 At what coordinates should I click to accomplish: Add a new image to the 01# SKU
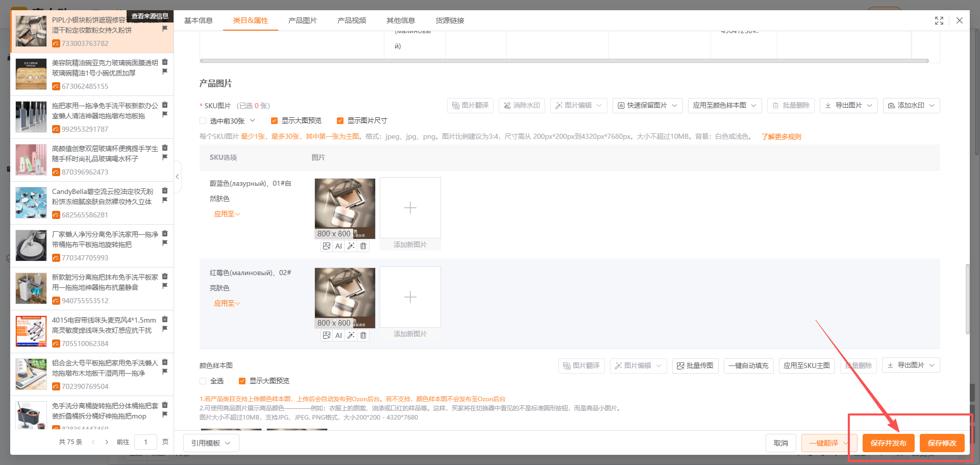[x=410, y=208]
